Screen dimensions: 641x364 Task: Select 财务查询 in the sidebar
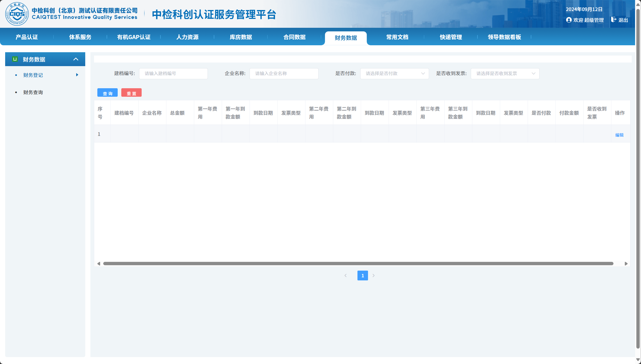click(33, 92)
